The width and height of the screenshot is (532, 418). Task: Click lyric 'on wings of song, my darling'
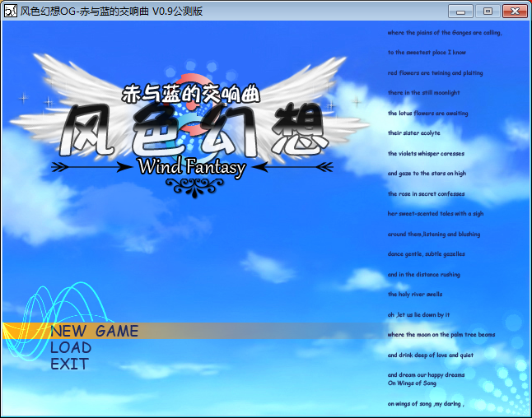click(x=426, y=404)
